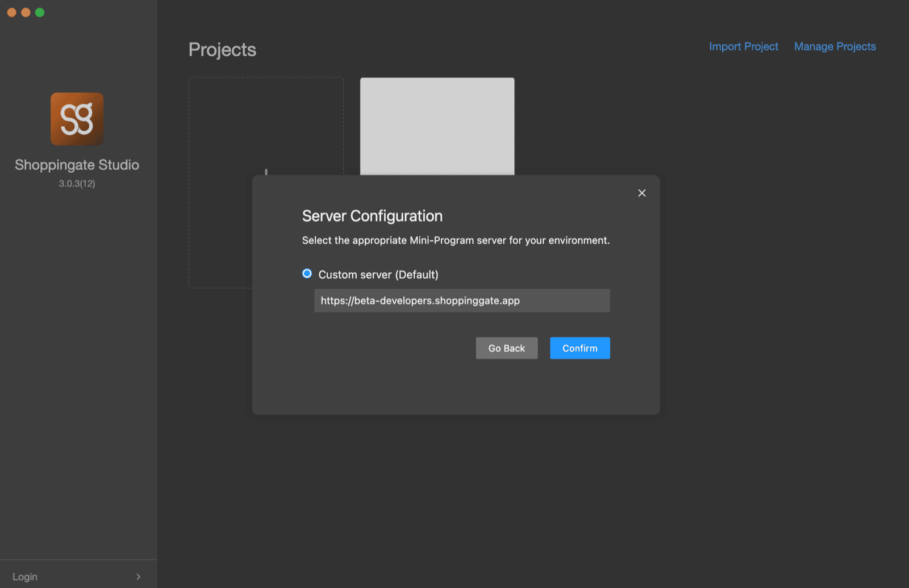Open the Import Project link
The image size is (909, 588).
[x=744, y=47]
